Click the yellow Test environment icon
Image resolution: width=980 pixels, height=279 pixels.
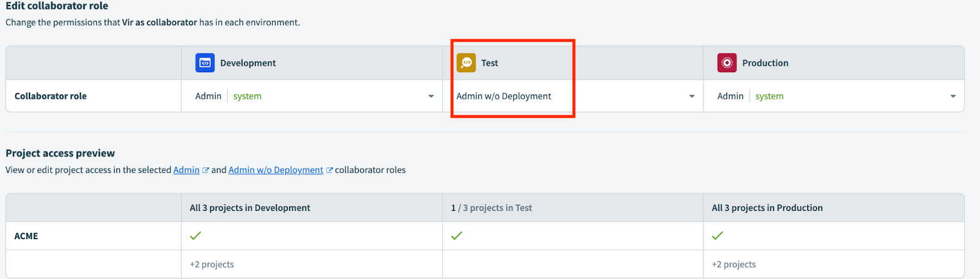point(466,63)
